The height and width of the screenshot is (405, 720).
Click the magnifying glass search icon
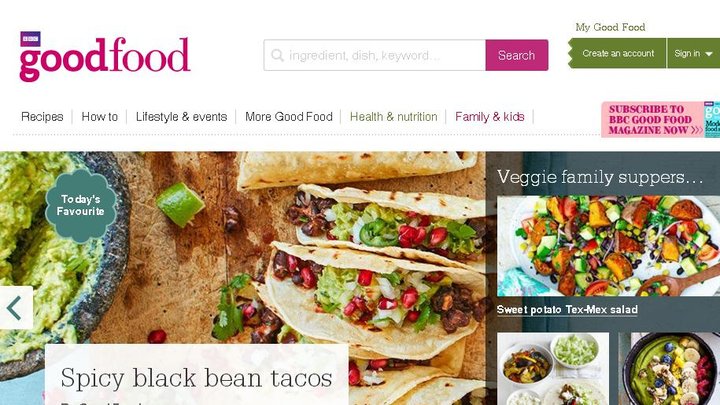click(277, 56)
